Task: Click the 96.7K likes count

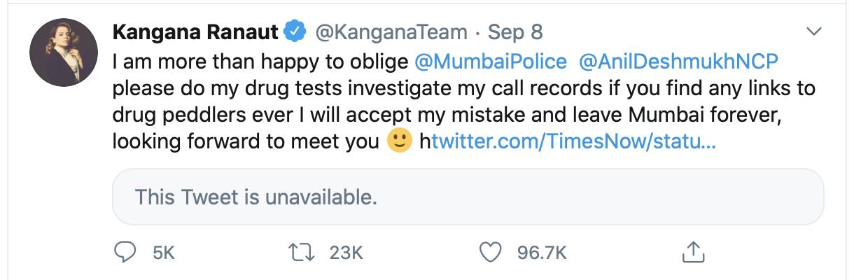Action: coord(541,252)
